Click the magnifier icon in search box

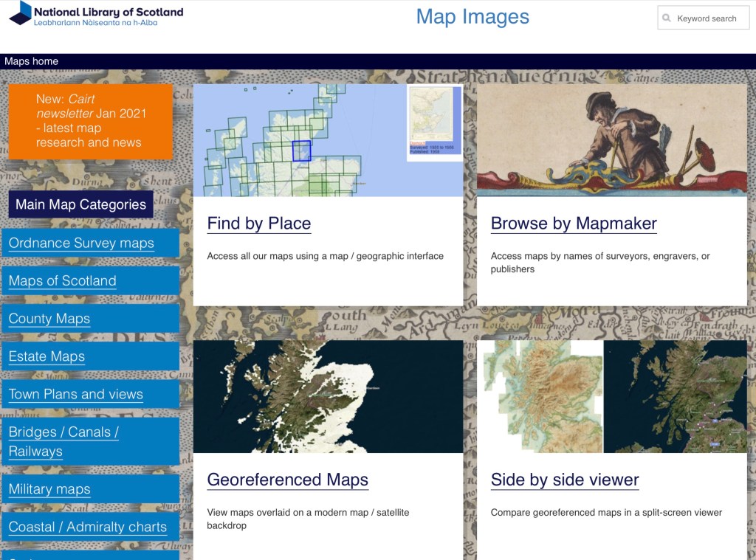click(x=667, y=18)
